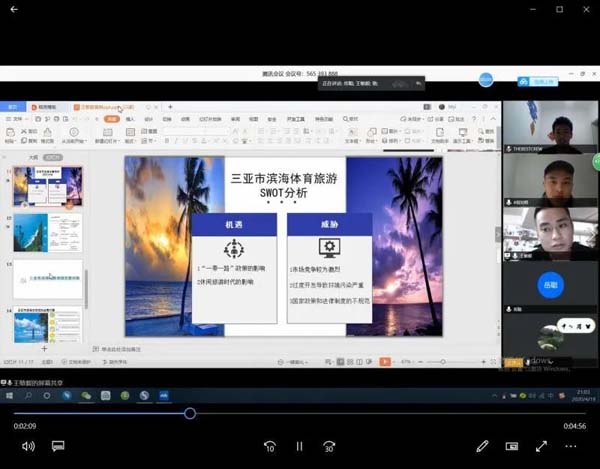600x469 pixels.
Task: Open more options ellipsis menu
Action: (x=573, y=445)
